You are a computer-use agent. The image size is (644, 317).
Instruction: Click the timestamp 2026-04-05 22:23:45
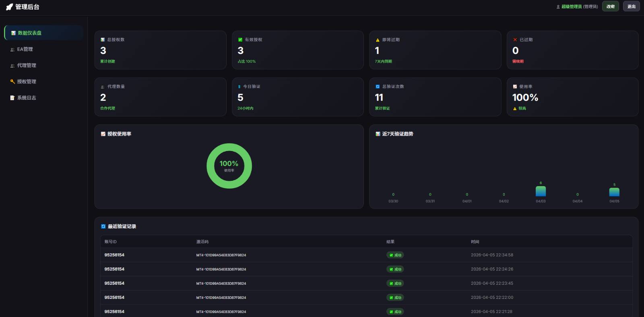[x=492, y=284]
